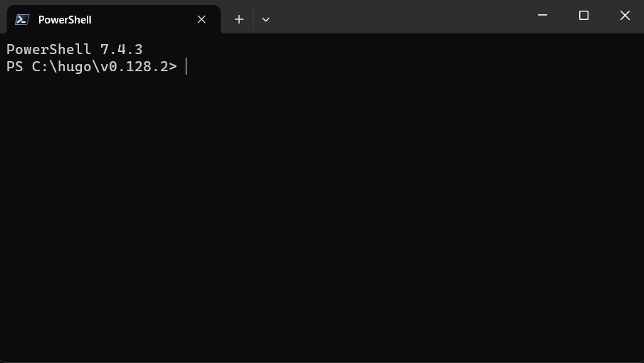Close the Windows Terminal window
Screen dimensions: 644x363
[625, 16]
